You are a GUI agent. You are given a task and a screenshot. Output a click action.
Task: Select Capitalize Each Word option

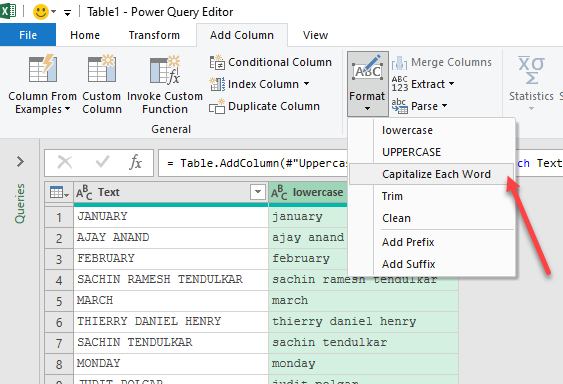click(432, 174)
